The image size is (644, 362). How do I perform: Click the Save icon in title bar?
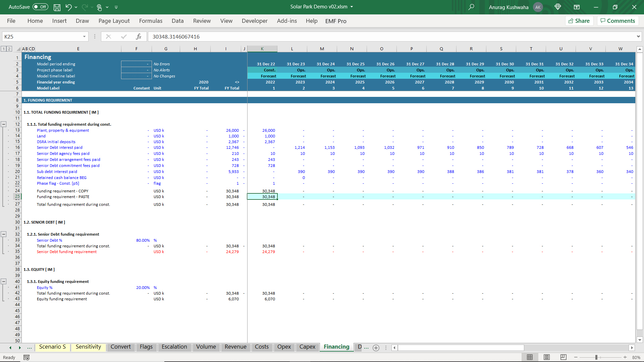pos(57,7)
